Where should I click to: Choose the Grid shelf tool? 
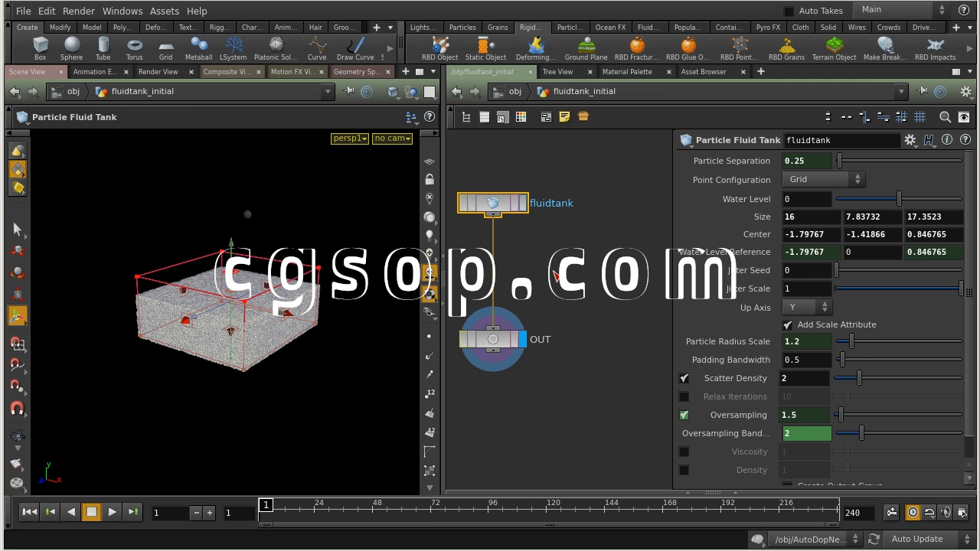pyautogui.click(x=165, y=48)
